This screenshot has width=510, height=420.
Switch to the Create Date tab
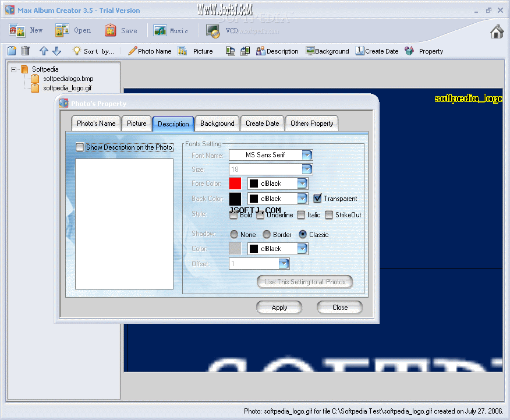[262, 123]
